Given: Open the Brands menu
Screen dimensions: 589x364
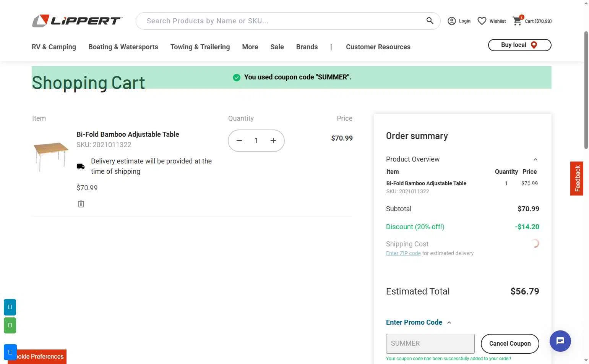Looking at the screenshot, I should [307, 47].
